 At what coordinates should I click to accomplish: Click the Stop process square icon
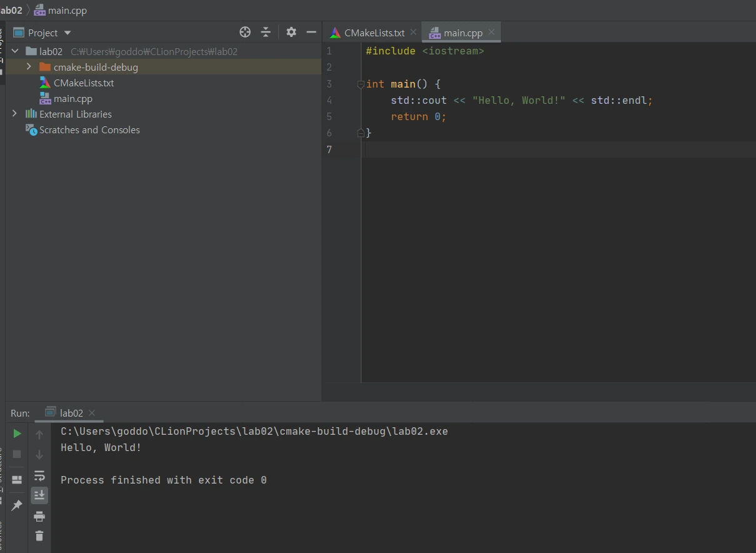(17, 454)
